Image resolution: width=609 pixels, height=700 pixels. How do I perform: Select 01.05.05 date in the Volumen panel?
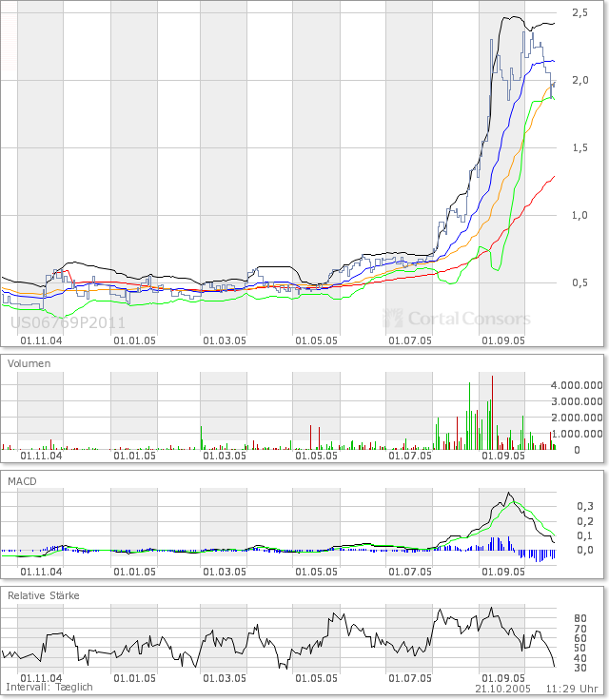(x=317, y=456)
